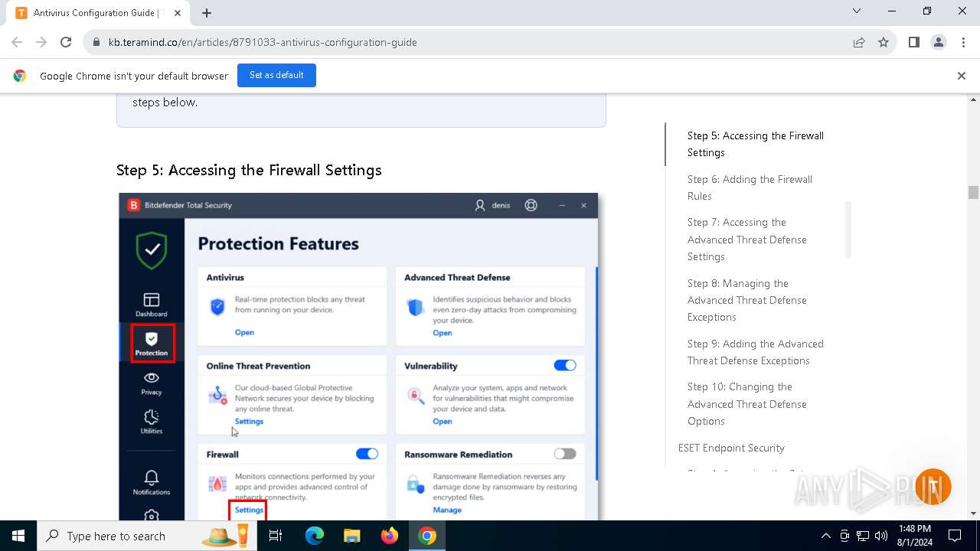Viewport: 980px width, 551px height.
Task: Open the taskbar clock and date
Action: click(915, 536)
